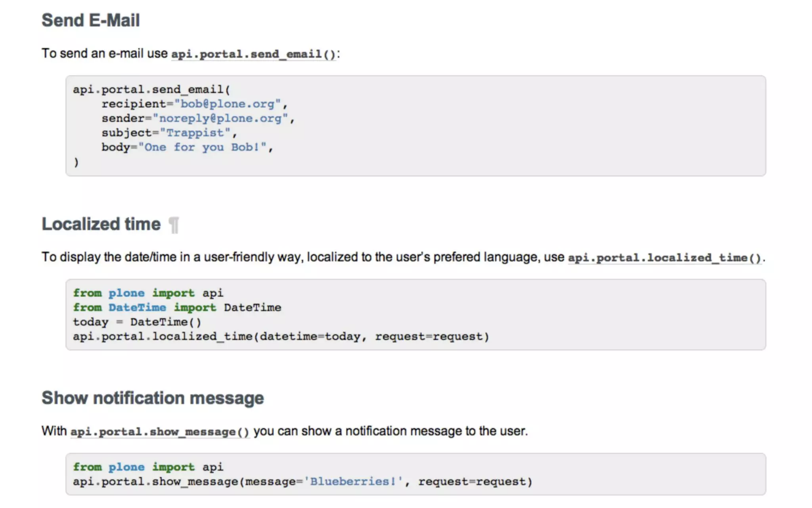Click the "you can show a notification message" sentence

coord(391,431)
